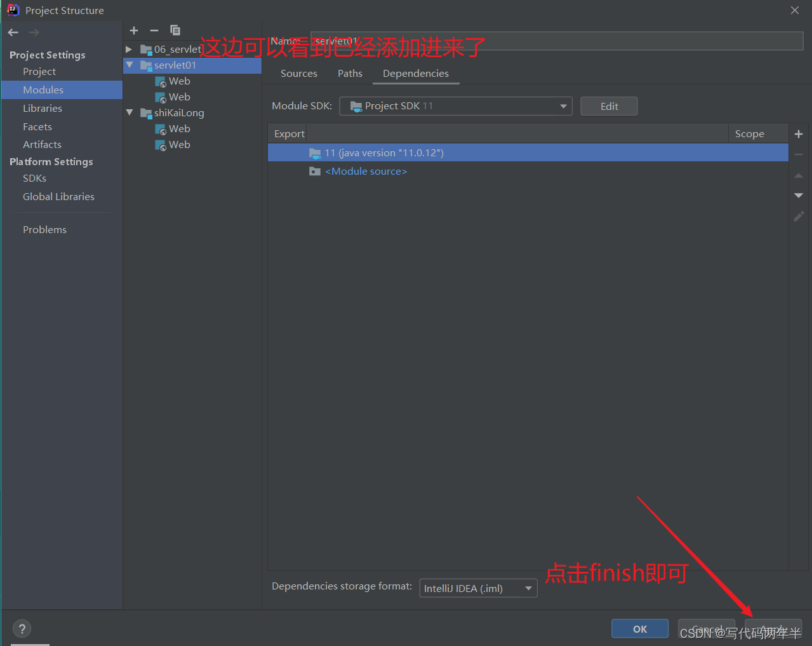Viewport: 812px width, 646px height.
Task: Open Artifacts settings
Action: 42,145
